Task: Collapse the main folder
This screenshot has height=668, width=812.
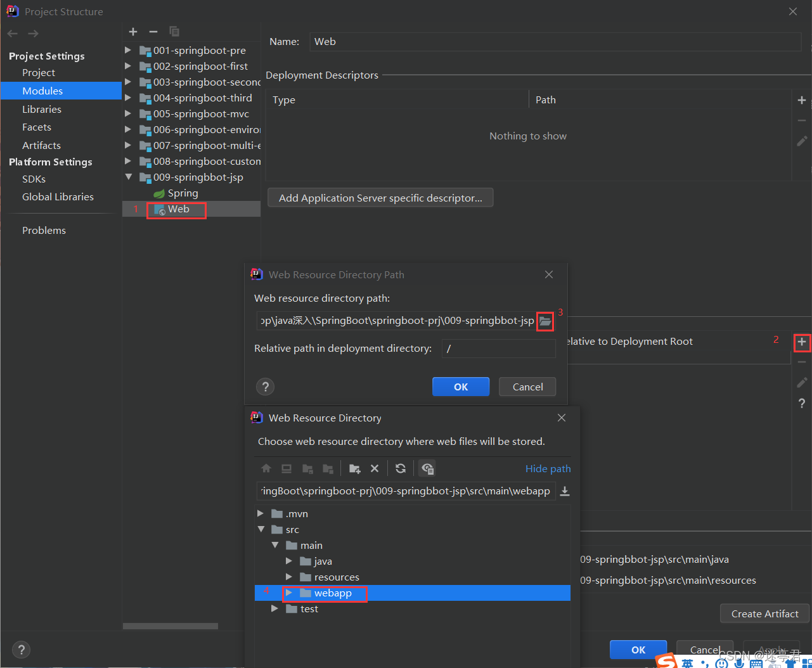Action: 275,545
